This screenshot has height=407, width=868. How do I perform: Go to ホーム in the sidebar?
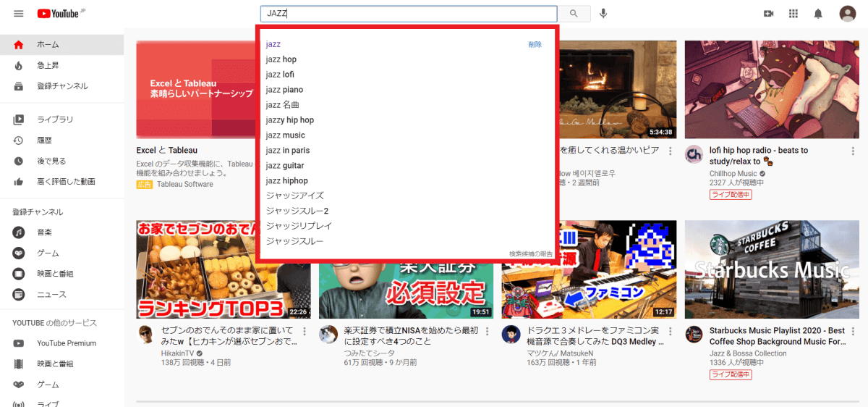pos(62,45)
